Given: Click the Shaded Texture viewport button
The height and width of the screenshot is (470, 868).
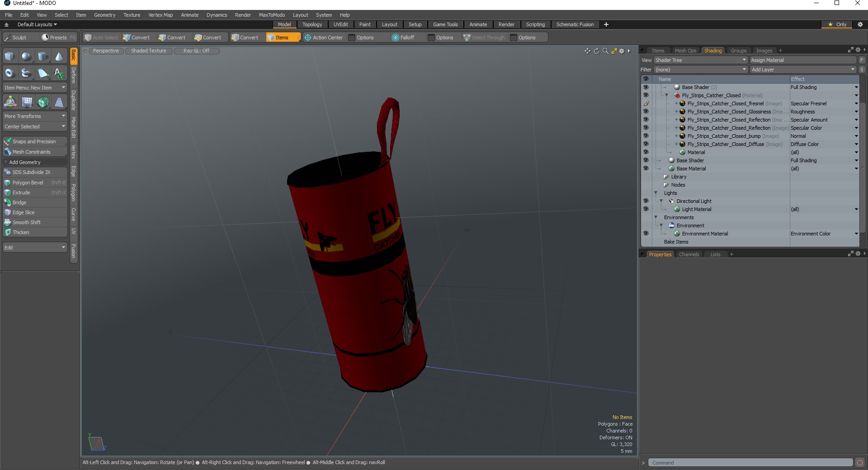Looking at the screenshot, I should [149, 51].
